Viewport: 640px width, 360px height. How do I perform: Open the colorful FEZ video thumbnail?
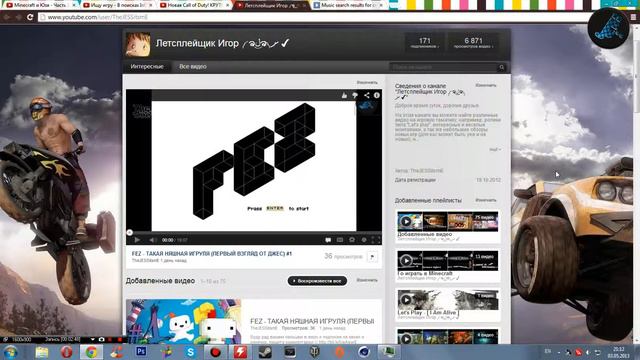183,321
